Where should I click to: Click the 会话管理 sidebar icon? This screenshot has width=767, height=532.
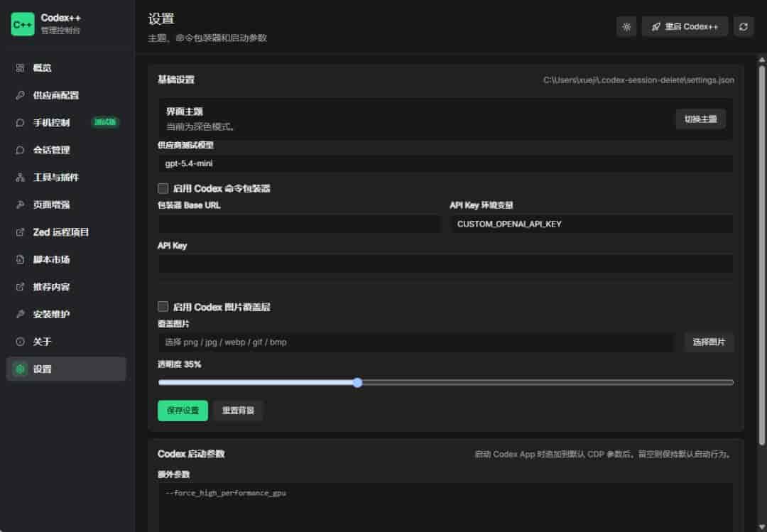20,151
